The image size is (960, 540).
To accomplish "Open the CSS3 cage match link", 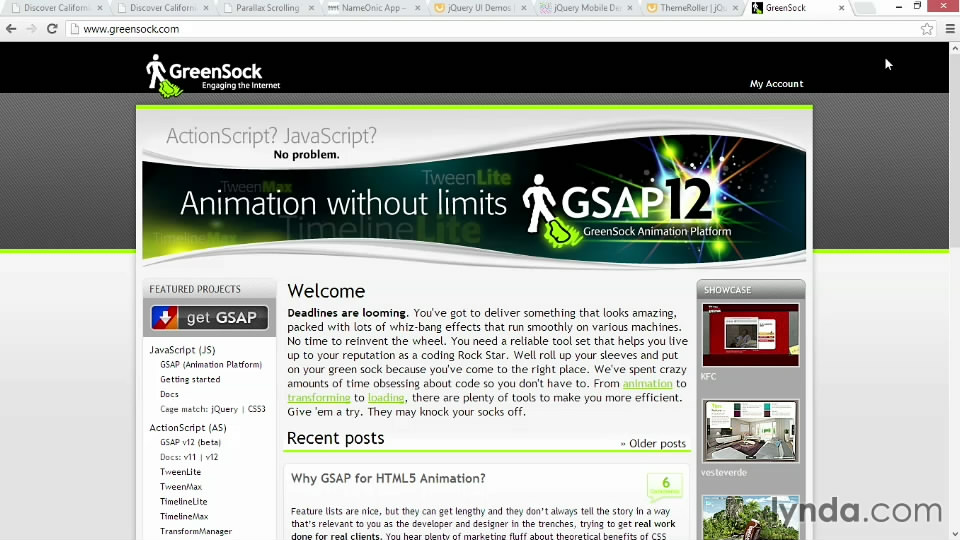I will [257, 409].
